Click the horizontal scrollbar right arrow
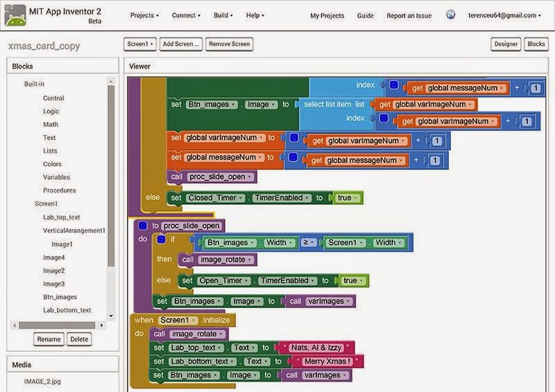 (102, 325)
